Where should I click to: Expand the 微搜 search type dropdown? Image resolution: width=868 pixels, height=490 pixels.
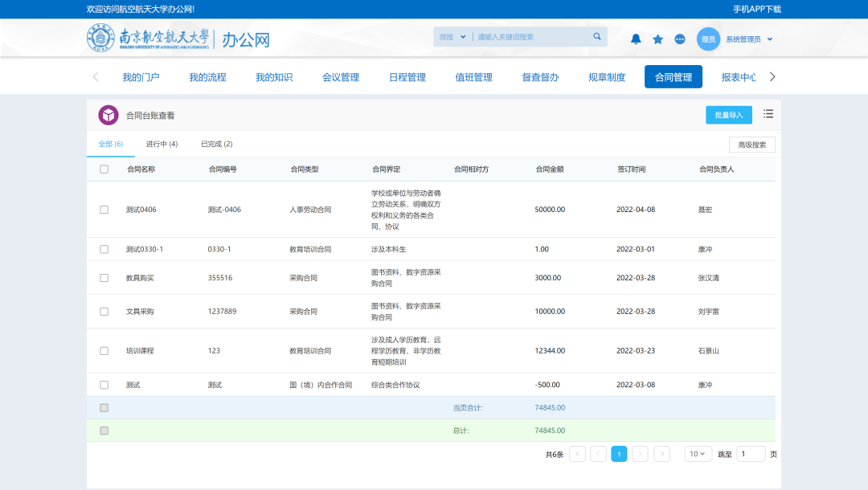click(x=452, y=36)
